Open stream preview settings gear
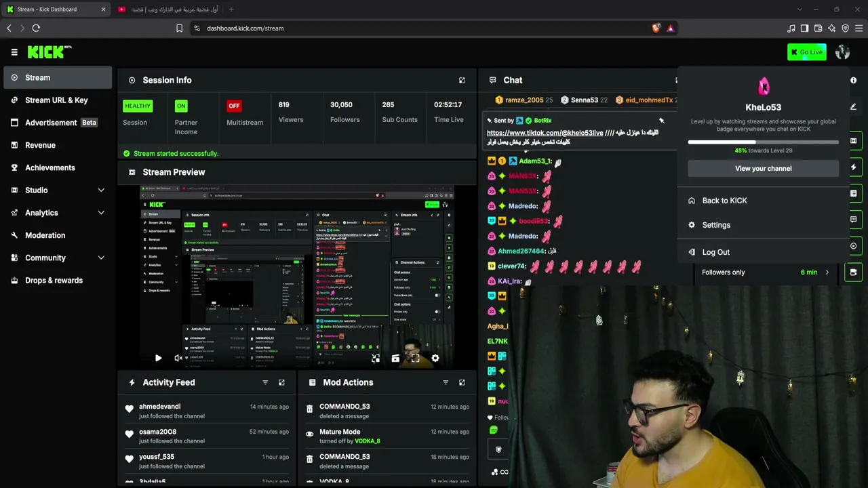 click(435, 359)
